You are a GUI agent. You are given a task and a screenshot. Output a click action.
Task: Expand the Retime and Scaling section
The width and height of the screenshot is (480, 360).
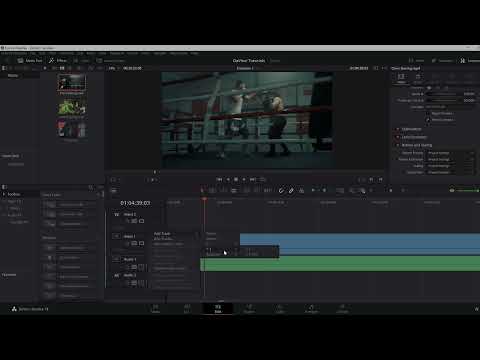(417, 145)
